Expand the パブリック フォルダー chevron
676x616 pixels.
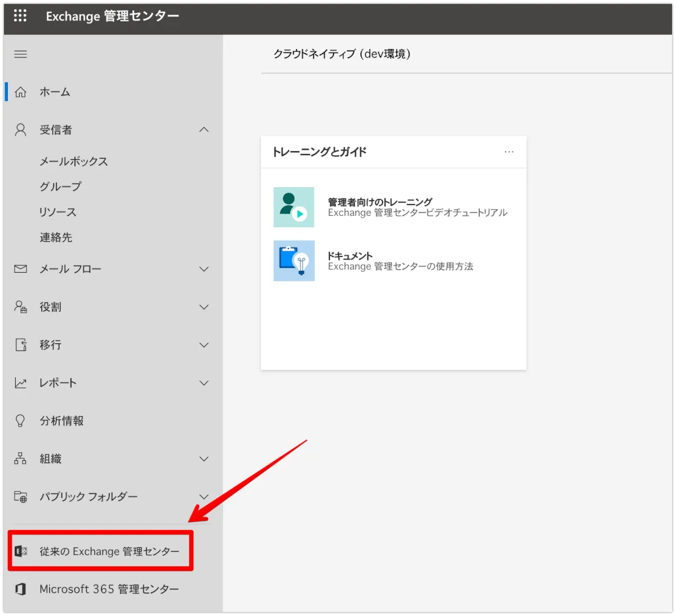[x=204, y=497]
